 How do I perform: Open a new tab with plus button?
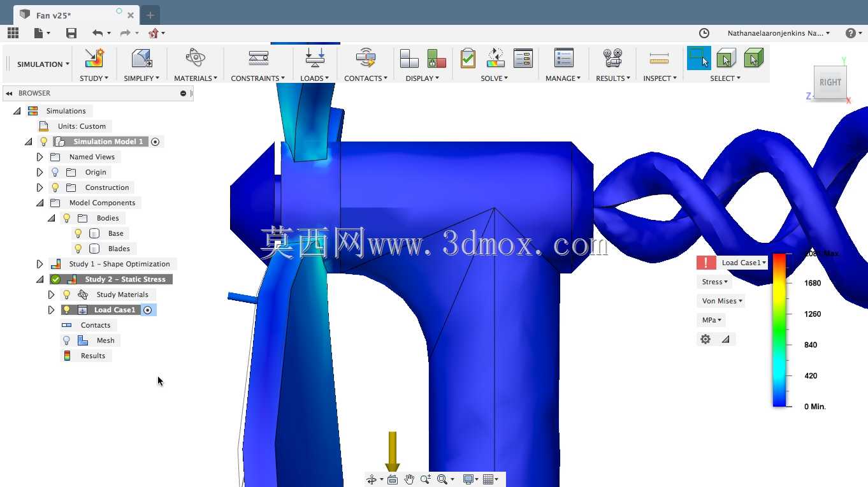[150, 15]
